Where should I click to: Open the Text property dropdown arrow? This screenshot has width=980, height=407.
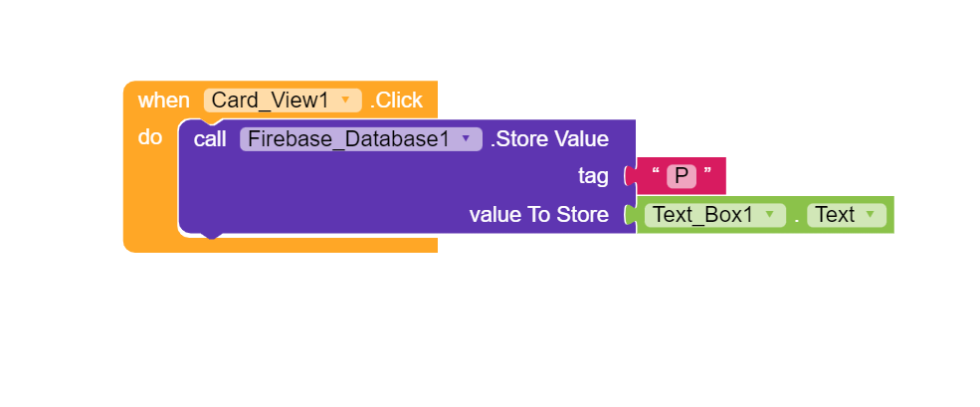[x=871, y=215]
